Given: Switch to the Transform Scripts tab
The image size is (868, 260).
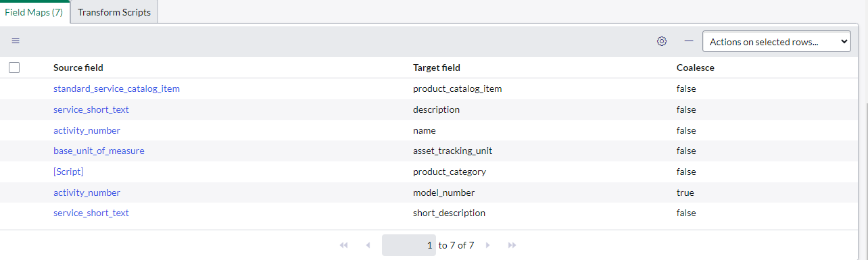Looking at the screenshot, I should coord(114,12).
